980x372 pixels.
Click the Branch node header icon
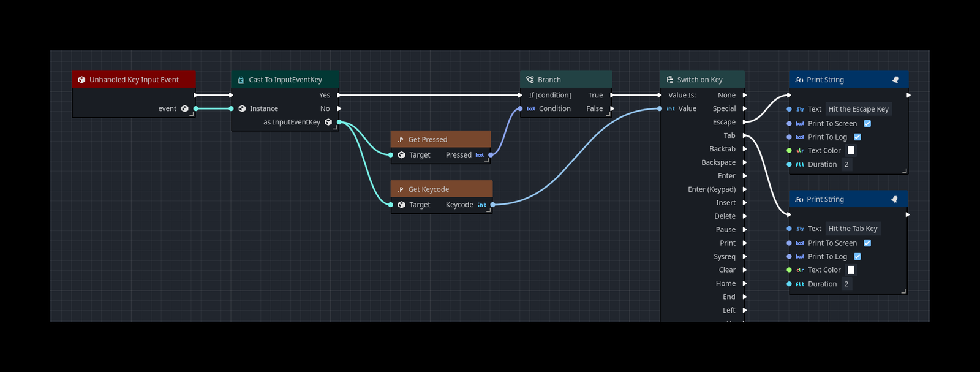530,80
